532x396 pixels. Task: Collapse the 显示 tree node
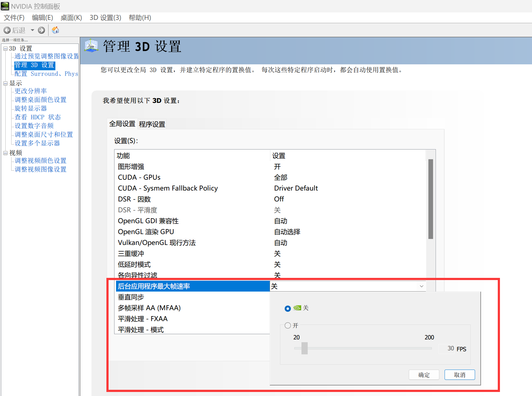pyautogui.click(x=5, y=83)
